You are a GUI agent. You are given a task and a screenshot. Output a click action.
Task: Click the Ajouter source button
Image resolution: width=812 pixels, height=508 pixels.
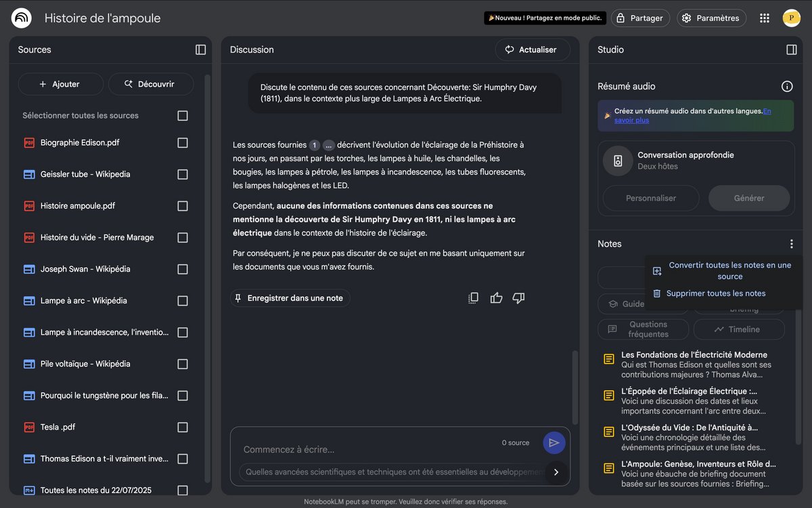click(61, 84)
